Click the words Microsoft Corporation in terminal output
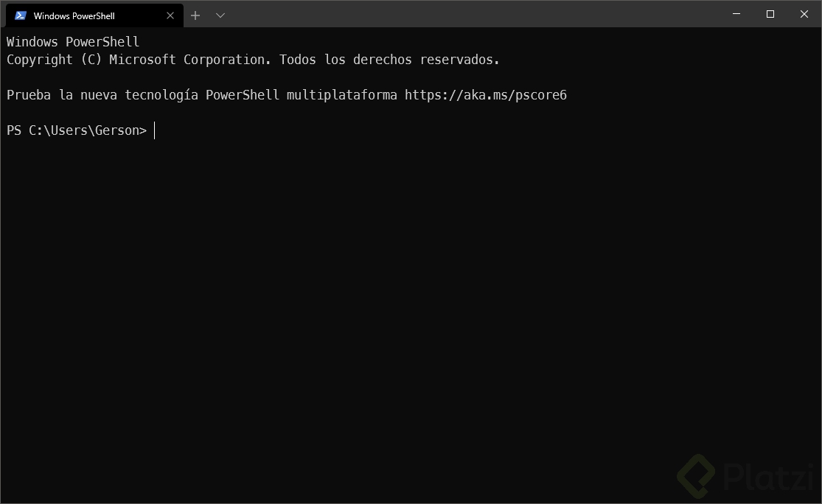The image size is (822, 504). point(189,60)
